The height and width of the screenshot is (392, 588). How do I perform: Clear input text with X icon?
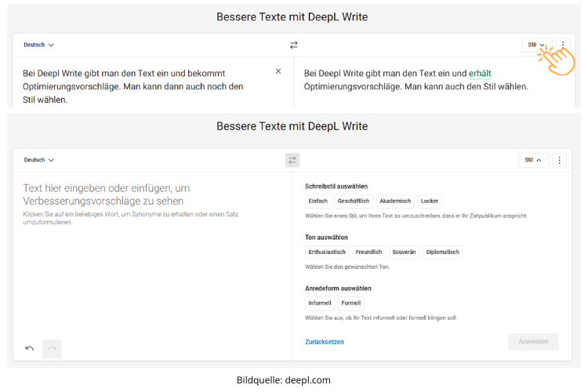pyautogui.click(x=278, y=71)
